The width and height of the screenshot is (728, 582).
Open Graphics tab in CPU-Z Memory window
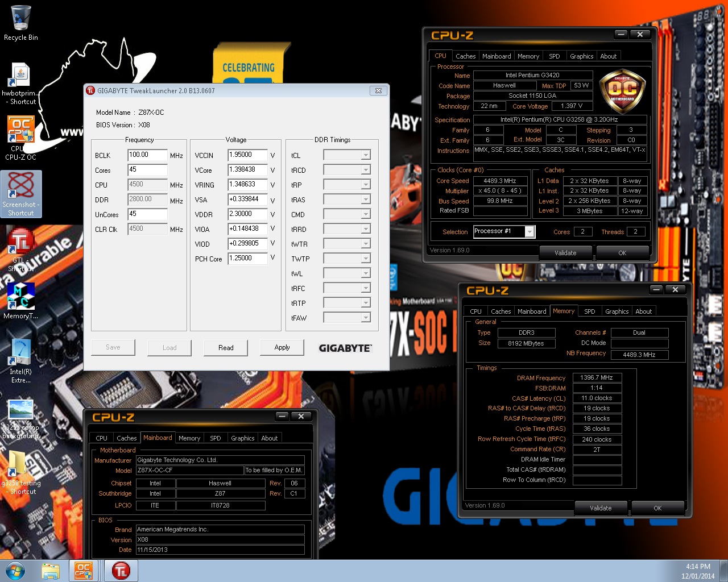pos(617,311)
